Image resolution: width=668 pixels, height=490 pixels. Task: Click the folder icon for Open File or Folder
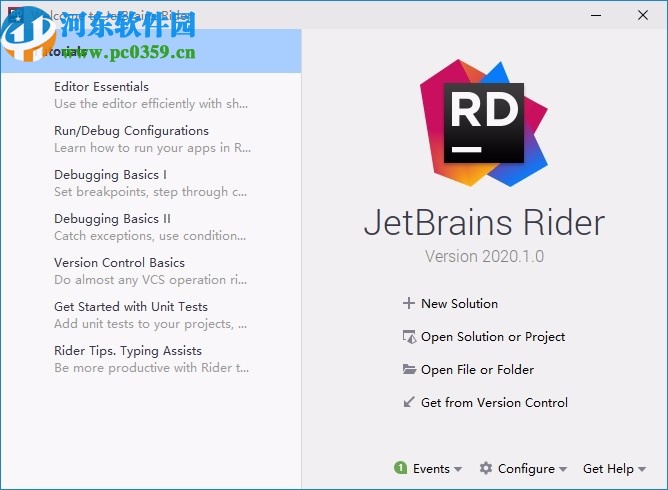tap(409, 369)
